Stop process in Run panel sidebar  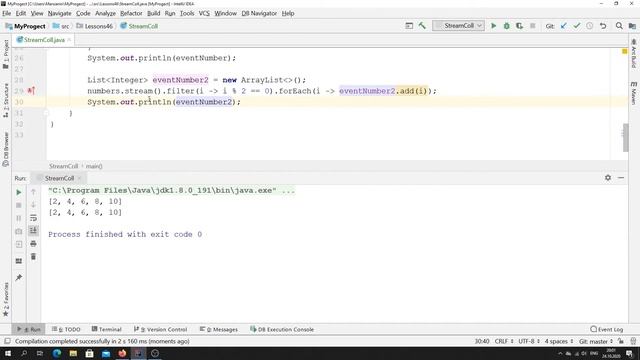pos(19,205)
